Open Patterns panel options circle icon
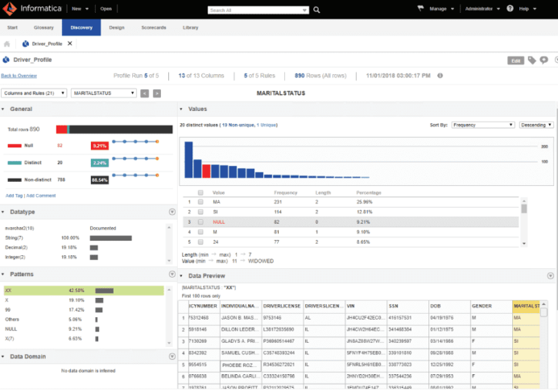 pyautogui.click(x=172, y=274)
